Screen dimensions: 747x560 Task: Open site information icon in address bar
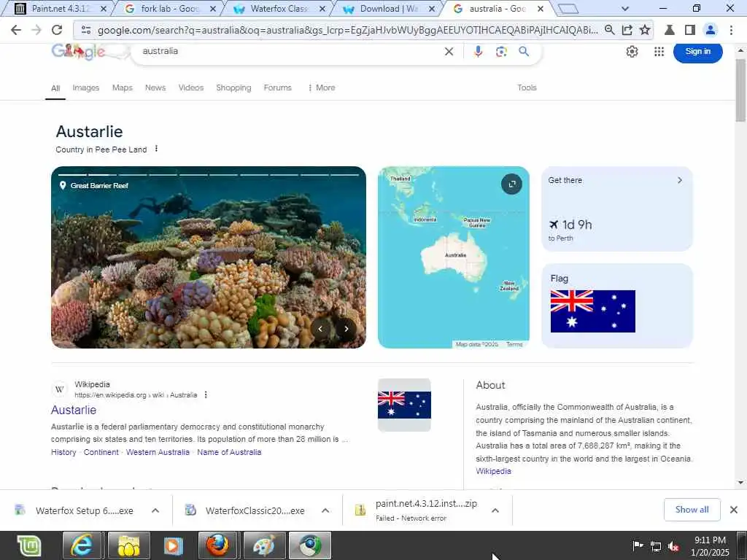[86, 30]
